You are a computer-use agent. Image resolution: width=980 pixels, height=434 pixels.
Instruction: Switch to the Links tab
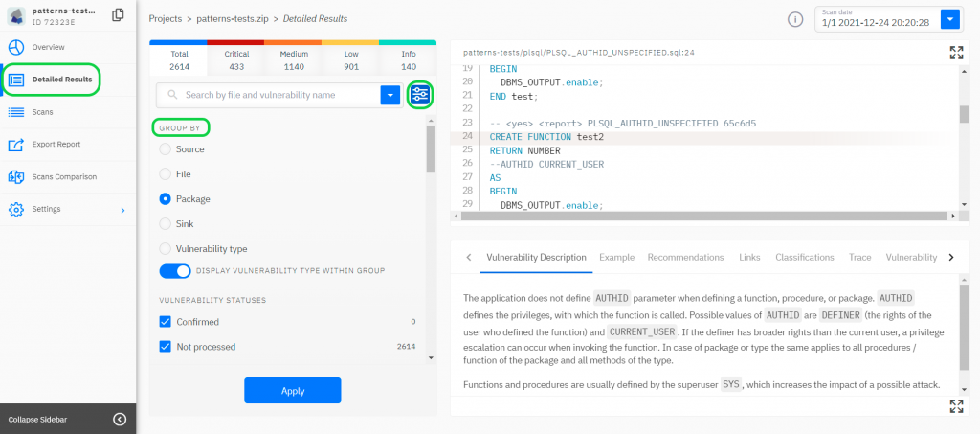click(749, 258)
